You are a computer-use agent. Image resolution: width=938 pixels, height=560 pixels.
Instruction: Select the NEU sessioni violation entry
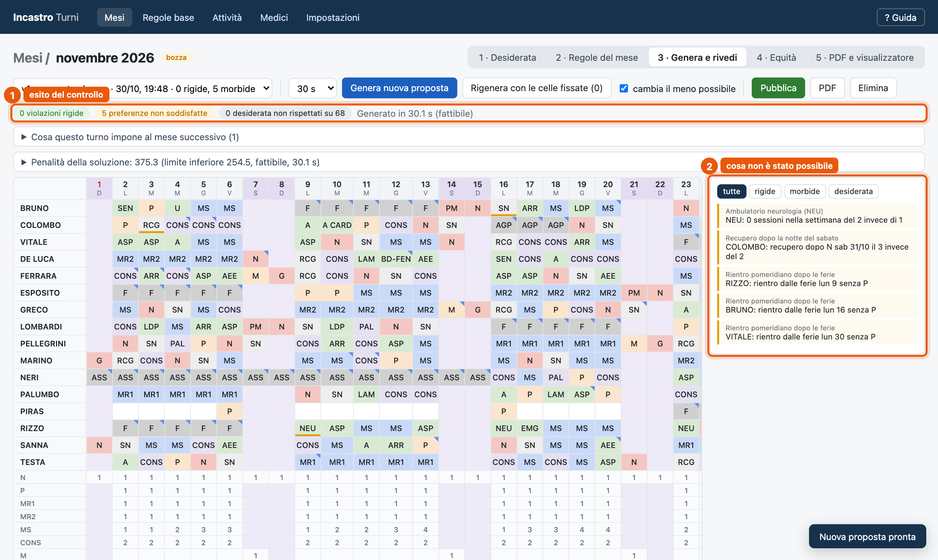tap(818, 216)
